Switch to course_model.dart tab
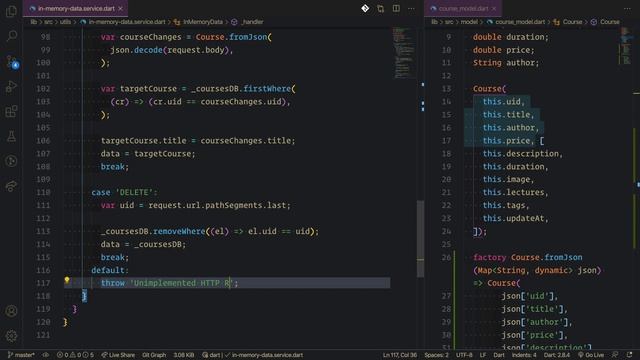Viewport: 640px width, 360px height. [x=463, y=8]
